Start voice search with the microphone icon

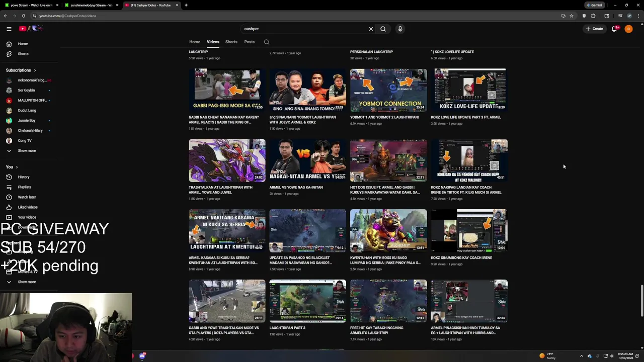(x=400, y=29)
